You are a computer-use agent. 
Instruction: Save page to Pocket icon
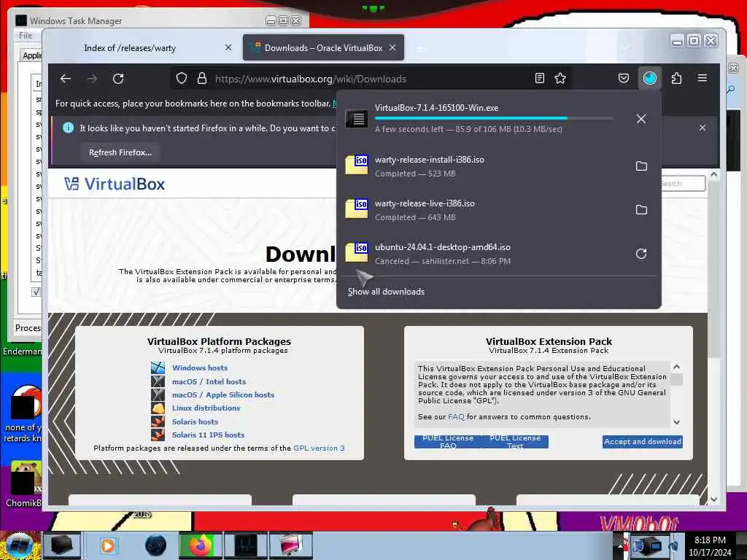point(624,78)
